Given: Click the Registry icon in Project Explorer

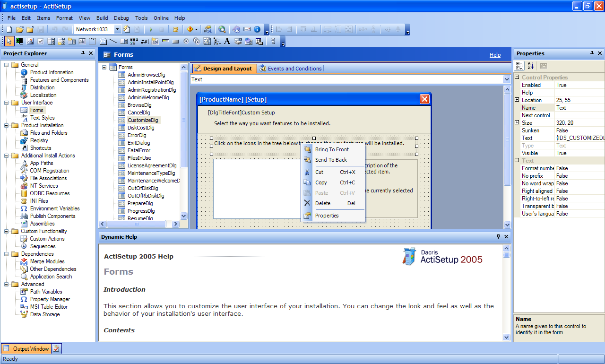Looking at the screenshot, I should point(24,140).
